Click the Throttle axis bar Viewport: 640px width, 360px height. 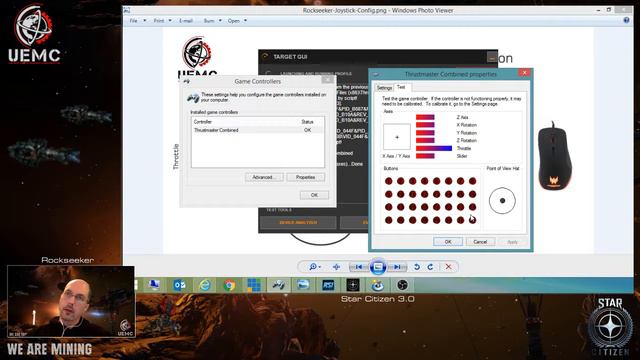tap(434, 148)
